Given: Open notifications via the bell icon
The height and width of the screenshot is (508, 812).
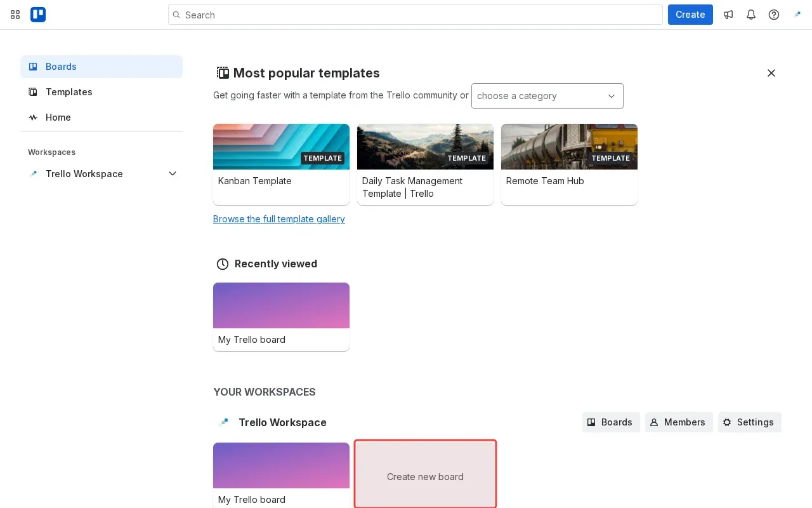Looking at the screenshot, I should pos(751,15).
